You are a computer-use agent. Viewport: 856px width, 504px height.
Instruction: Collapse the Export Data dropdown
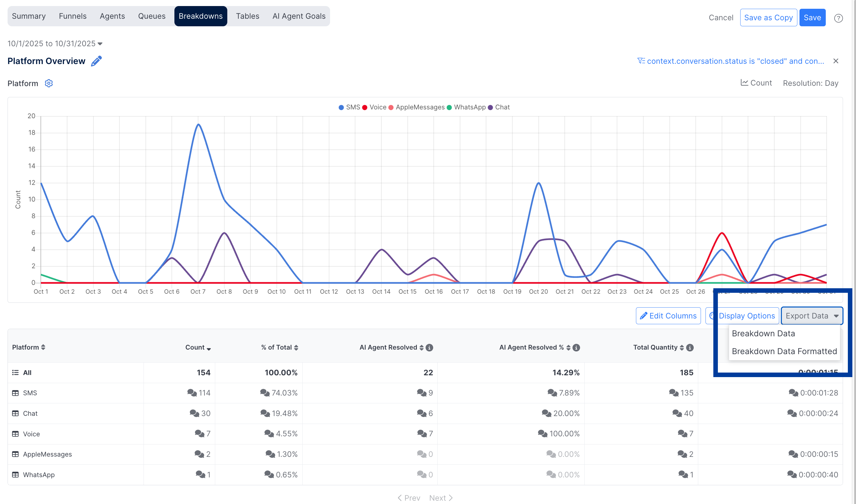[812, 316]
